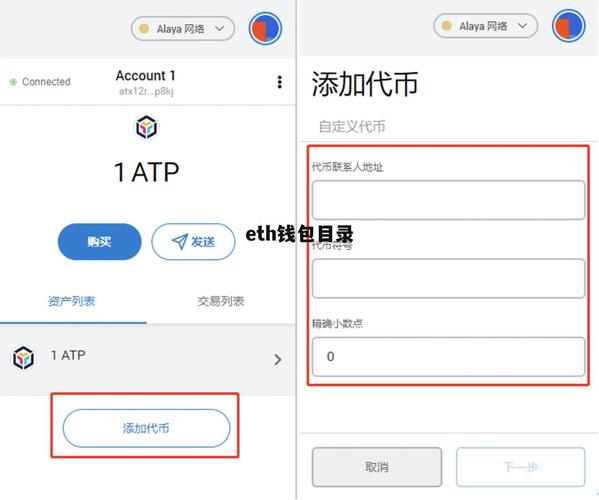
Task: Click the ATP token logo above balance
Action: click(x=146, y=127)
